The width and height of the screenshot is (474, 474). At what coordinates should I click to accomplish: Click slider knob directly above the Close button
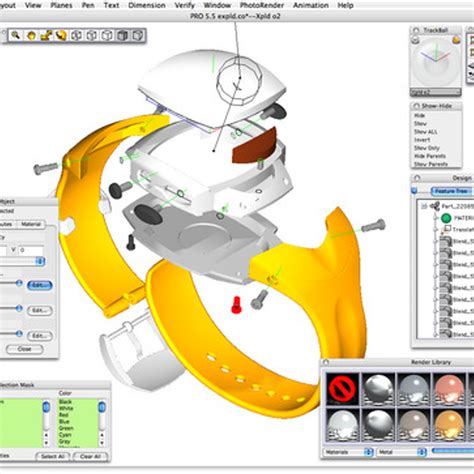(19, 334)
